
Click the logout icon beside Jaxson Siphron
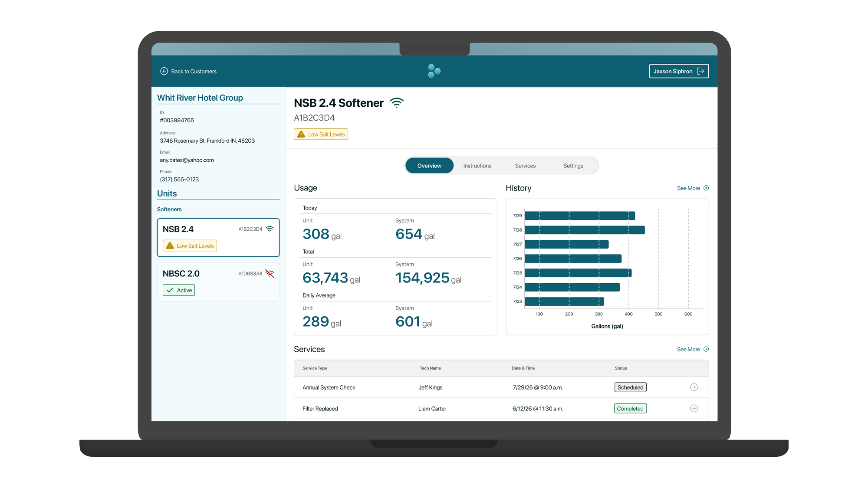coord(700,71)
